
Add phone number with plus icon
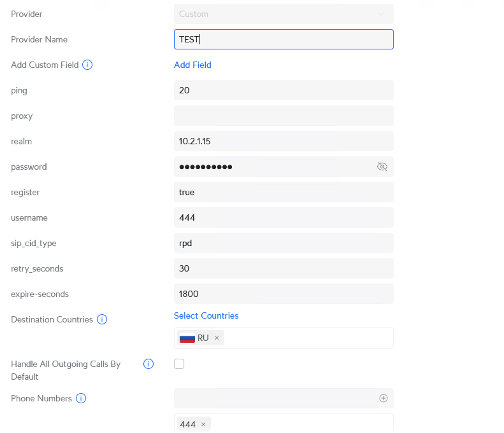pyautogui.click(x=383, y=398)
